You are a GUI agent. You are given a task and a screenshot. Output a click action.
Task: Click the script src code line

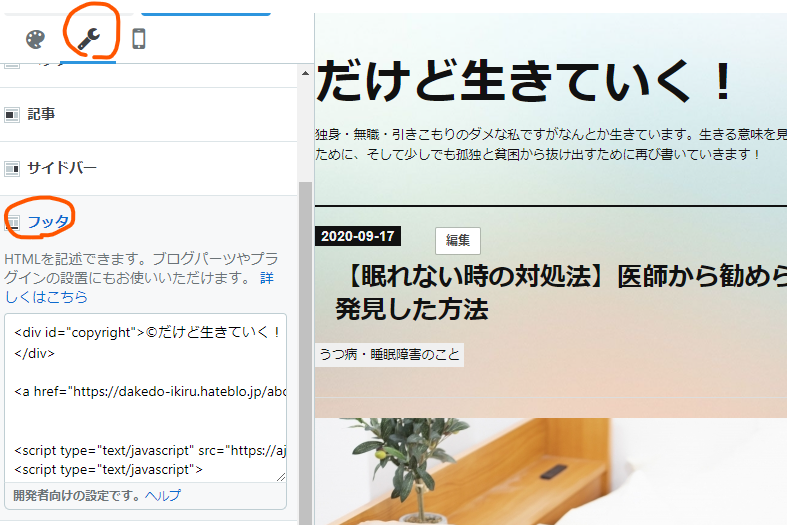tap(150, 451)
